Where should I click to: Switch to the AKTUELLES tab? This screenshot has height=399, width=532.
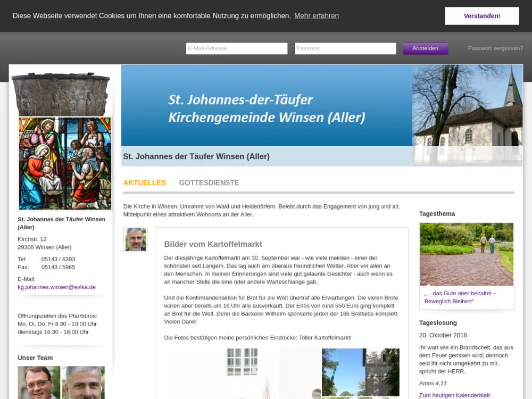145,183
